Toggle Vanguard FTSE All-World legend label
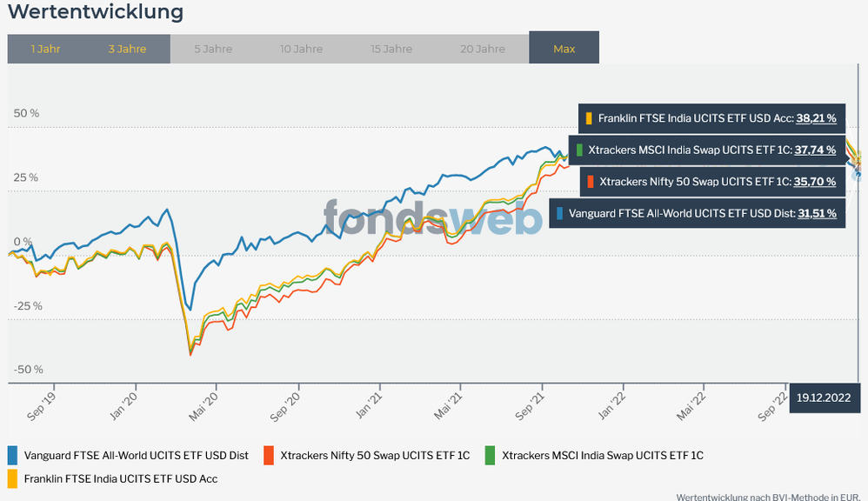 tap(137, 455)
